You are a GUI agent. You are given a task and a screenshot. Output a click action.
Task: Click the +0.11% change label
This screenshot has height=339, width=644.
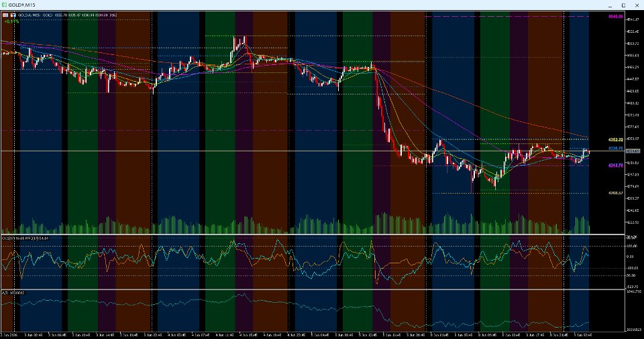tap(12, 21)
